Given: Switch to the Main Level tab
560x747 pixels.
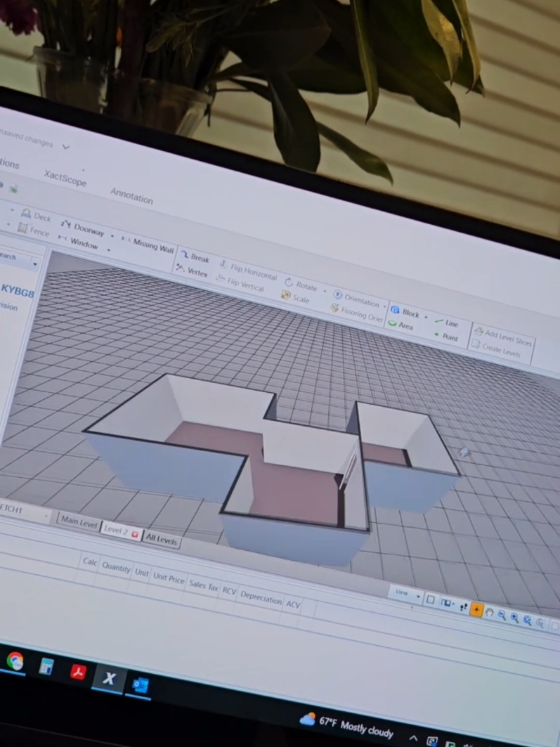Looking at the screenshot, I should [79, 522].
